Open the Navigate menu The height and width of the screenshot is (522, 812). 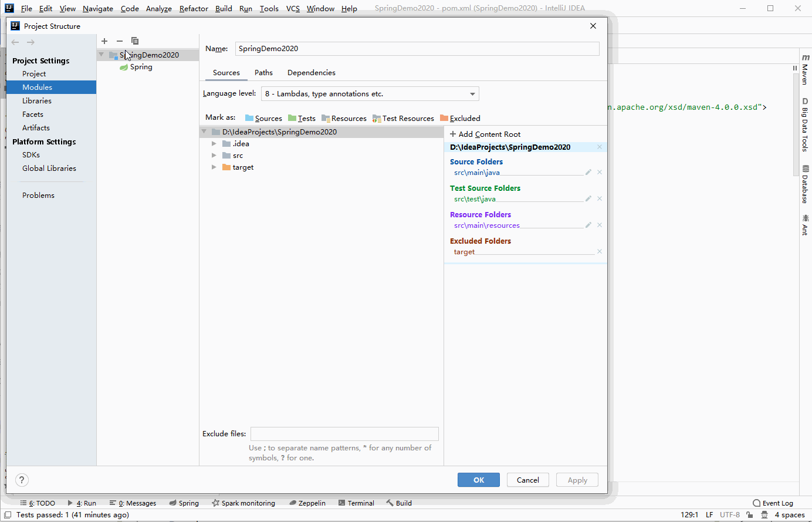point(98,9)
